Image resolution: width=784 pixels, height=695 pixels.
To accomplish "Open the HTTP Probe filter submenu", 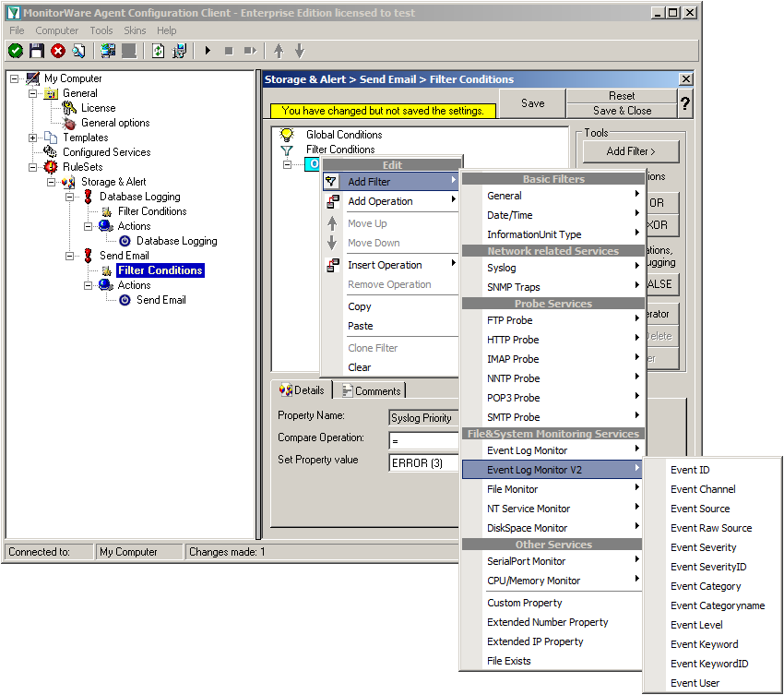I will pos(553,340).
